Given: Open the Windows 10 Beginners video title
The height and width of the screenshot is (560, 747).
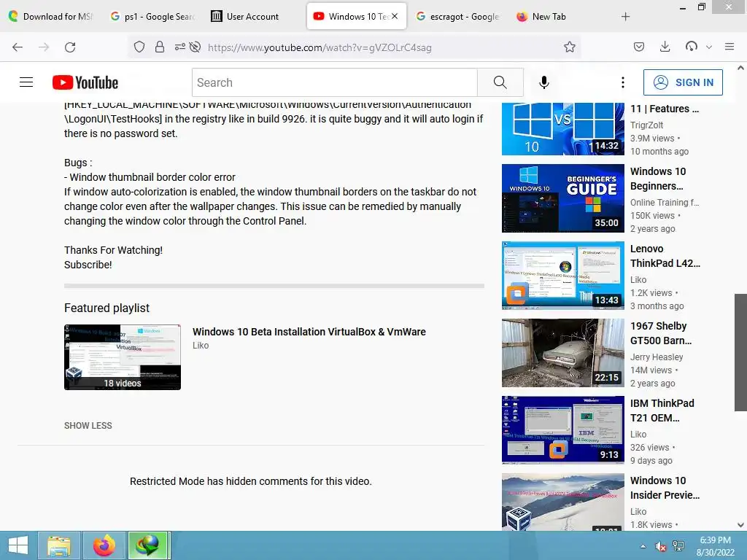Looking at the screenshot, I should 658,179.
